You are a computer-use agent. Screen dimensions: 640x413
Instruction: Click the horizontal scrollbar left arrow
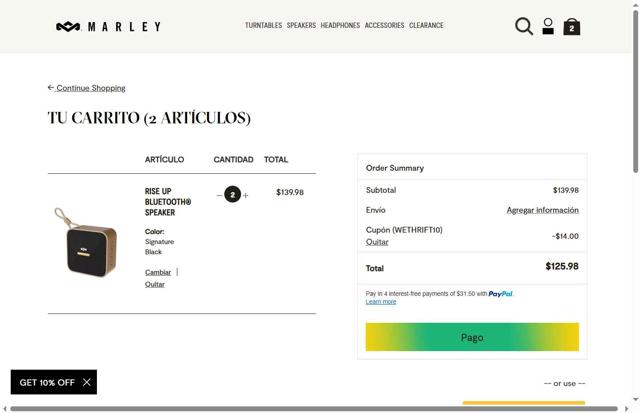point(4,409)
